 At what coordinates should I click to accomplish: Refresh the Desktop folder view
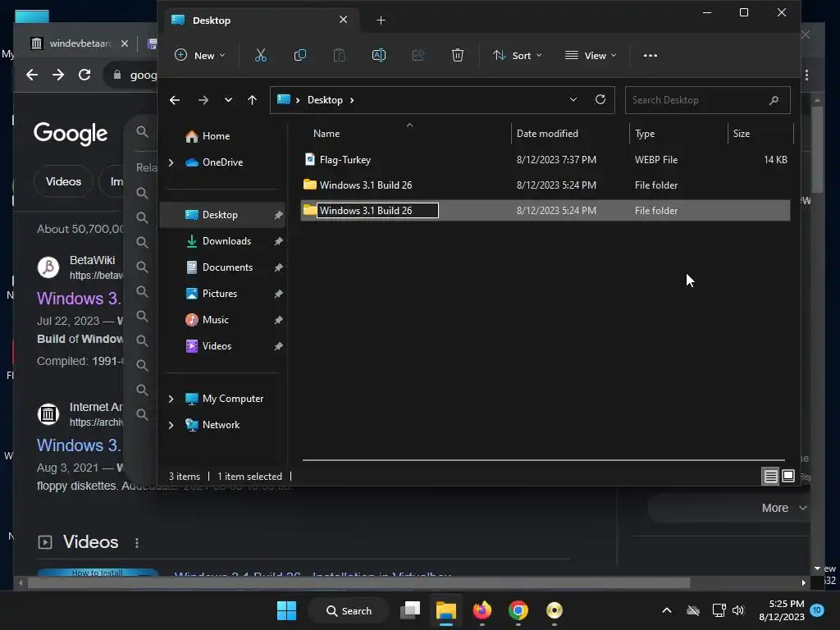point(600,99)
